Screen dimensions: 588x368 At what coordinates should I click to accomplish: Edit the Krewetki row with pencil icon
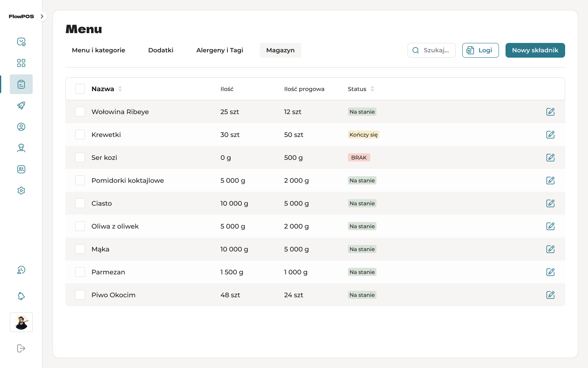(x=550, y=135)
